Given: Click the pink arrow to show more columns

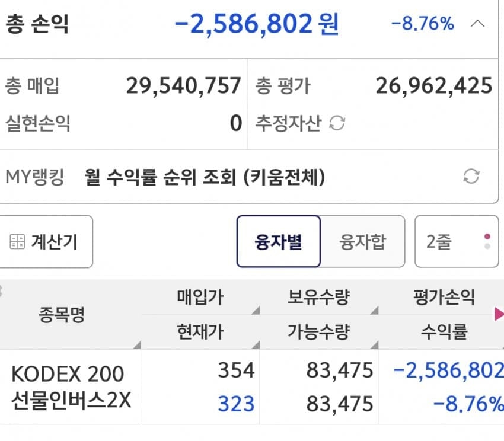Looking at the screenshot, I should tap(499, 315).
